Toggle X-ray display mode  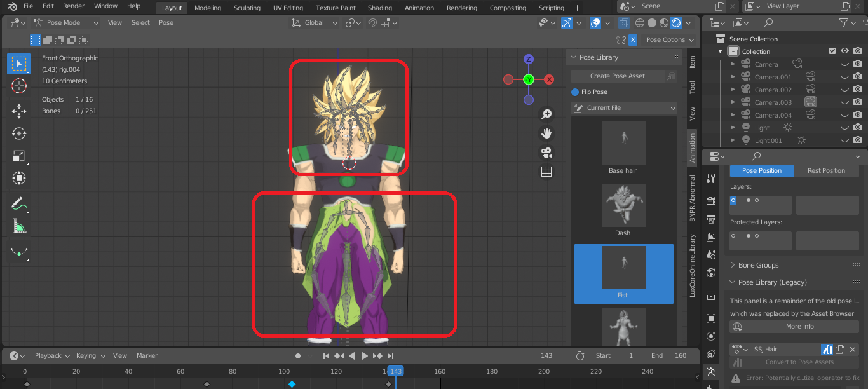click(623, 23)
